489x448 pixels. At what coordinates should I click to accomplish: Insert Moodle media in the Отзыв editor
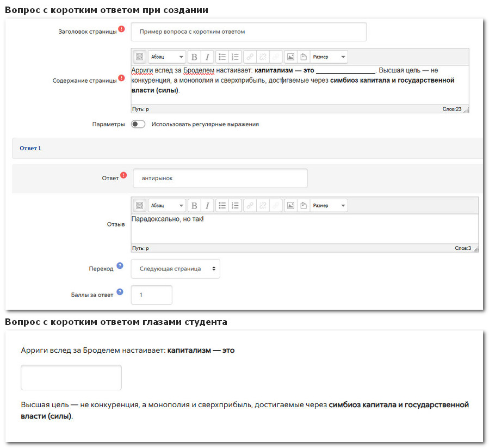pos(303,205)
